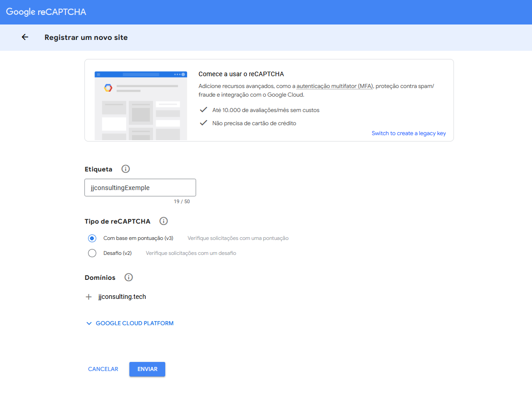The width and height of the screenshot is (532, 420).
Task: Click the 'Registrar um novo site' heading
Action: click(86, 37)
